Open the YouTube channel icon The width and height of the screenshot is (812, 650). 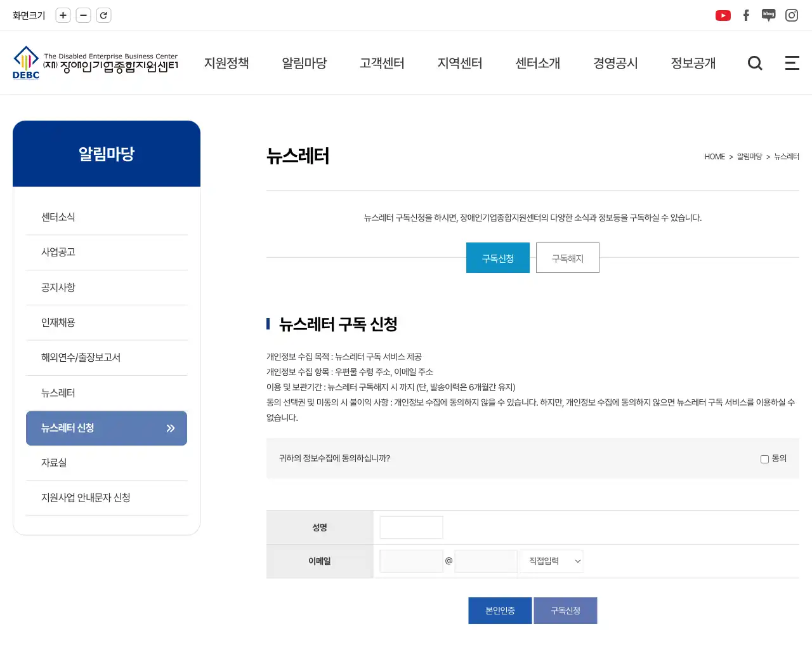pyautogui.click(x=723, y=15)
